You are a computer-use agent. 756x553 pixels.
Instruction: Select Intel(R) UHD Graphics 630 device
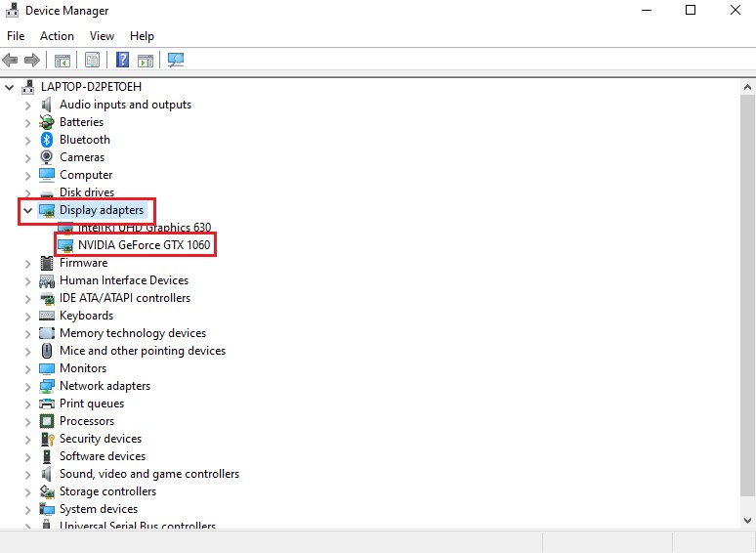click(145, 227)
